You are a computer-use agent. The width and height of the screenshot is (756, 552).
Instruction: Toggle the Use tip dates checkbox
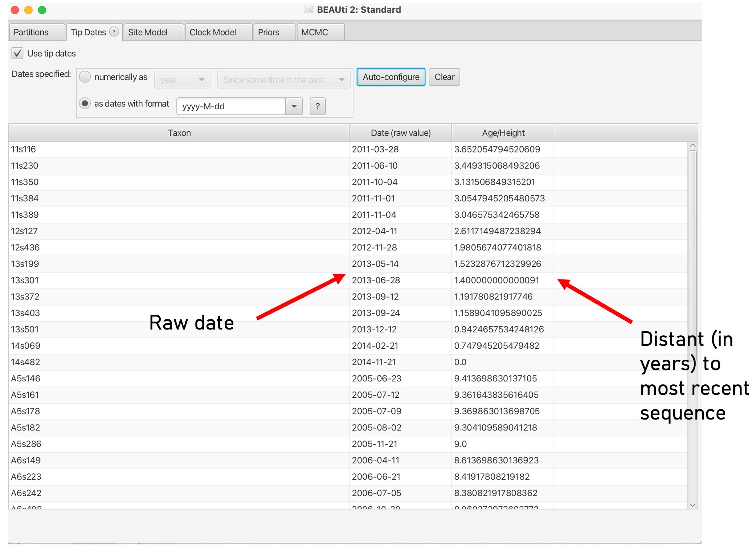pos(17,53)
